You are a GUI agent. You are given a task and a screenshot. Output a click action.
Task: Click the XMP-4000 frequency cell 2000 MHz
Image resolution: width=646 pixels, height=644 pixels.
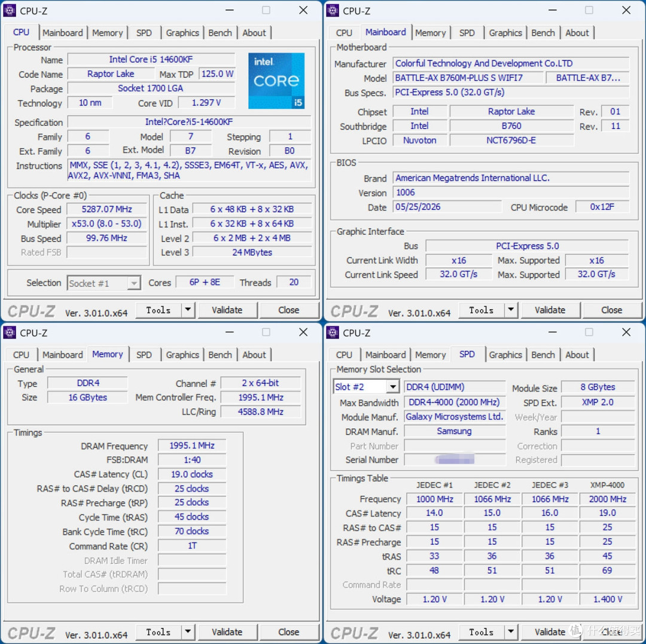pyautogui.click(x=607, y=499)
